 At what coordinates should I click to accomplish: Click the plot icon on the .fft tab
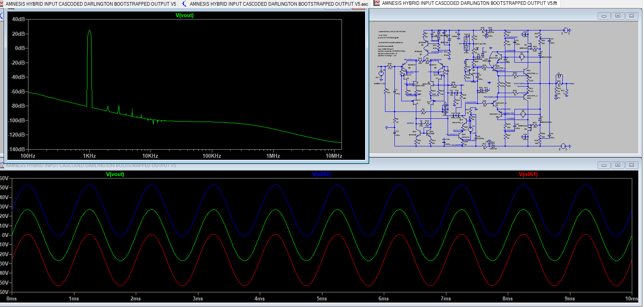(x=377, y=3)
